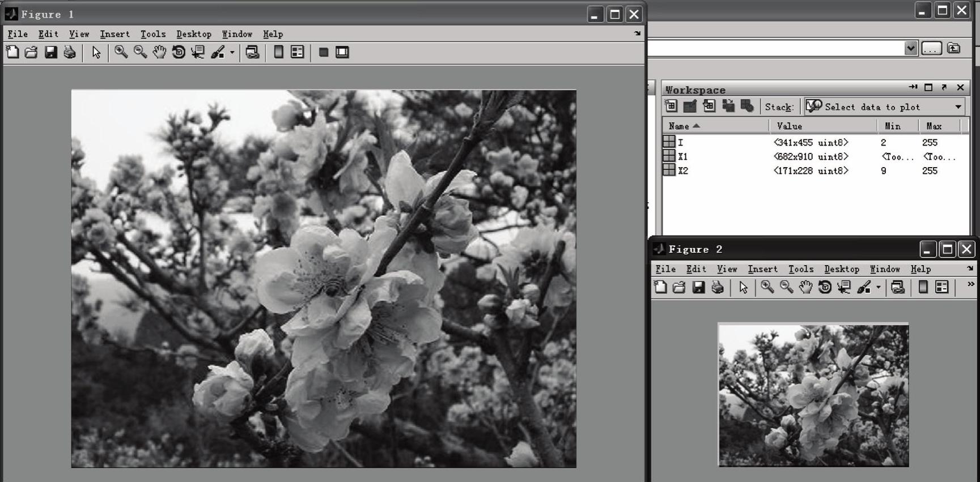
Task: Select Rotate 3D tool in Figure 2
Action: tap(825, 288)
